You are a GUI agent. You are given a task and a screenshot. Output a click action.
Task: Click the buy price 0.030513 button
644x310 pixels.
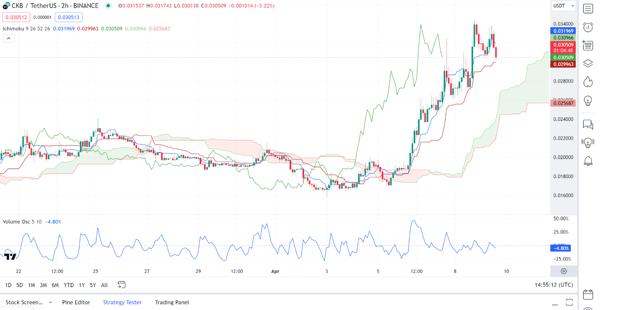tap(68, 17)
